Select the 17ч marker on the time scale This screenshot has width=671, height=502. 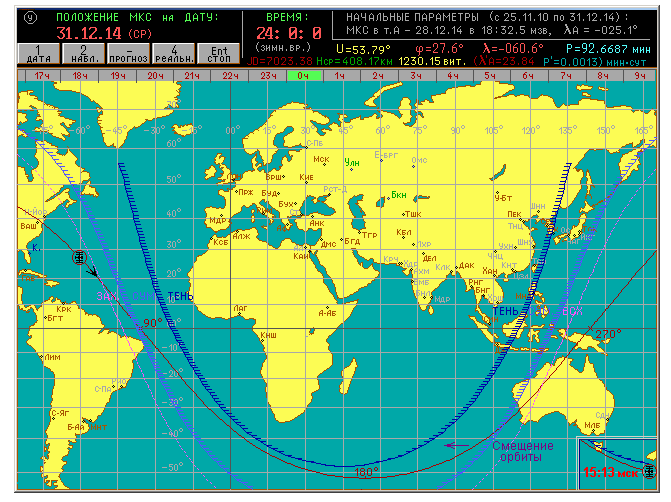(42, 76)
